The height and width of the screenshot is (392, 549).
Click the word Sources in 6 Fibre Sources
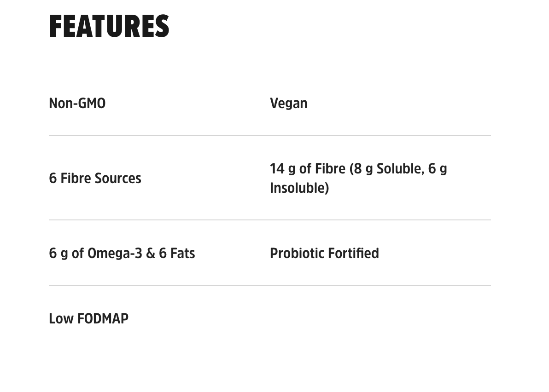[x=118, y=178]
